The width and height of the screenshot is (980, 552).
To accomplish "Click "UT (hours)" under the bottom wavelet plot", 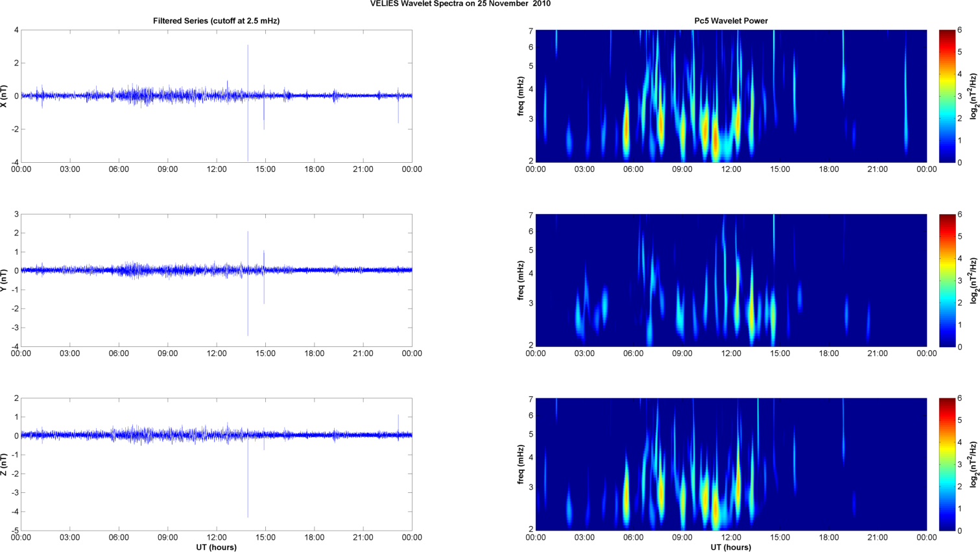I will click(731, 547).
